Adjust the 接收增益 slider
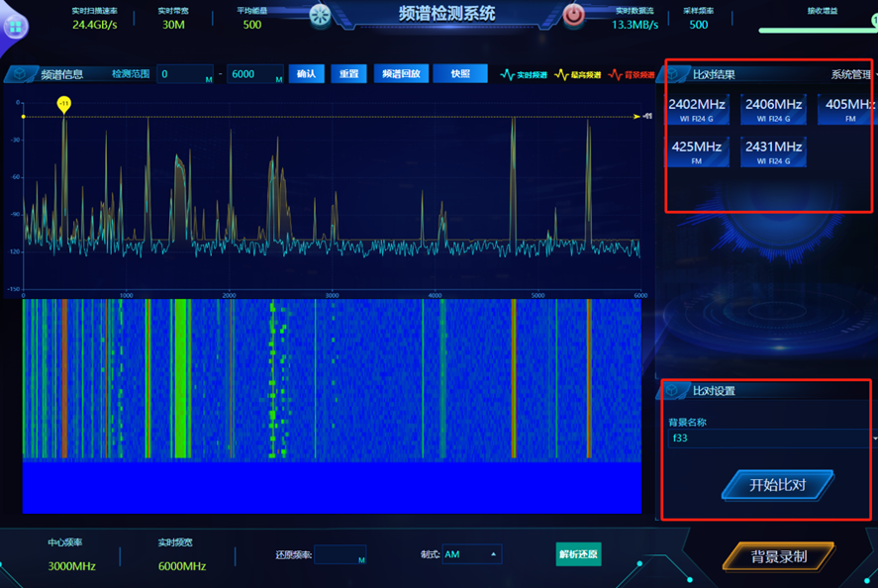 [x=818, y=31]
